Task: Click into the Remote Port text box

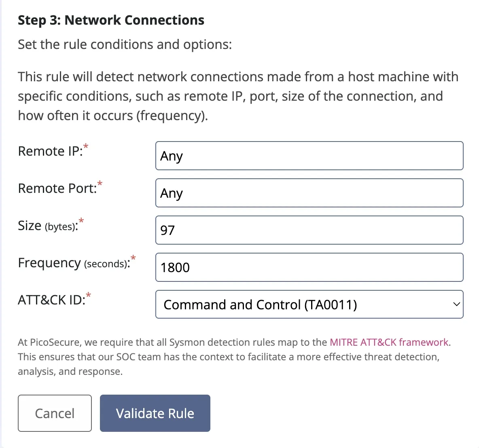Action: [x=309, y=193]
